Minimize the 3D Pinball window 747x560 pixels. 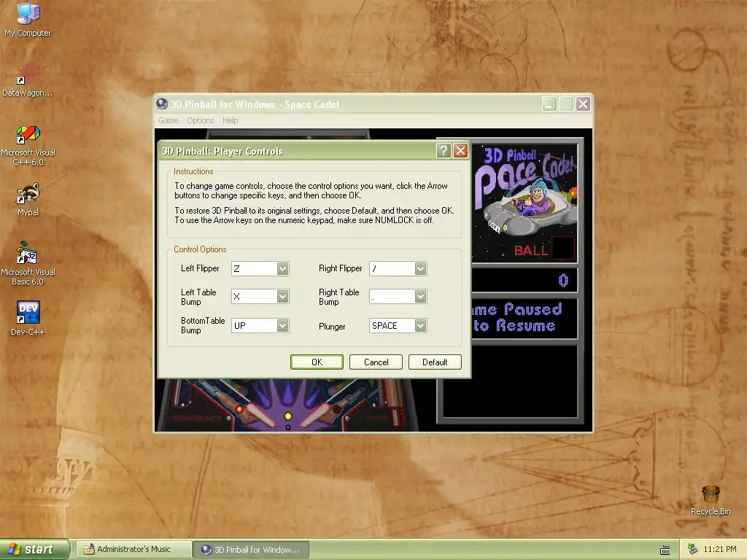pyautogui.click(x=549, y=104)
